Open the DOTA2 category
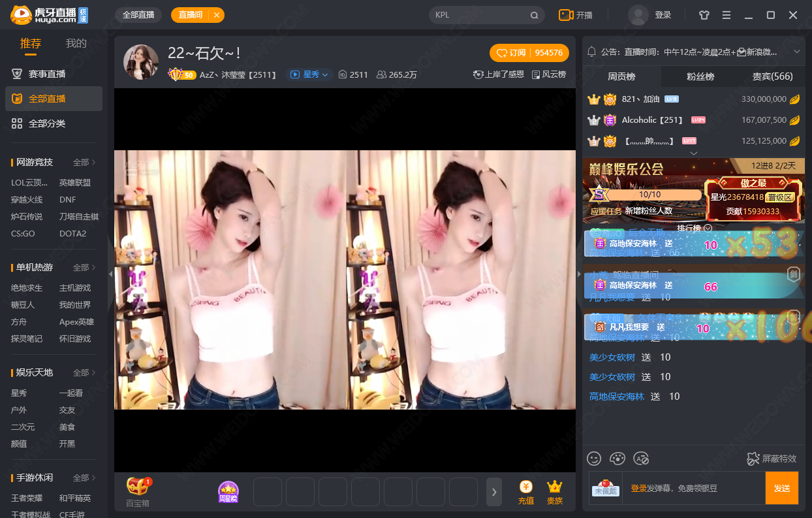 (72, 234)
